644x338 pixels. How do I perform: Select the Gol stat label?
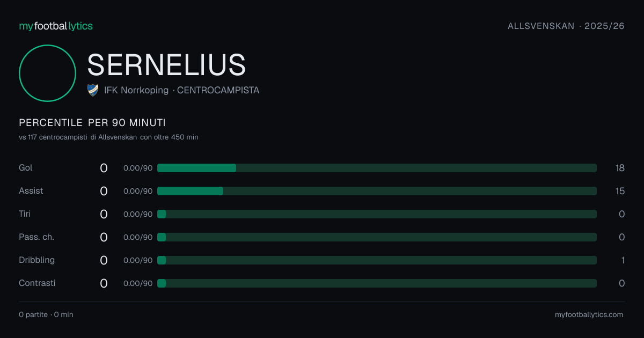[26, 168]
